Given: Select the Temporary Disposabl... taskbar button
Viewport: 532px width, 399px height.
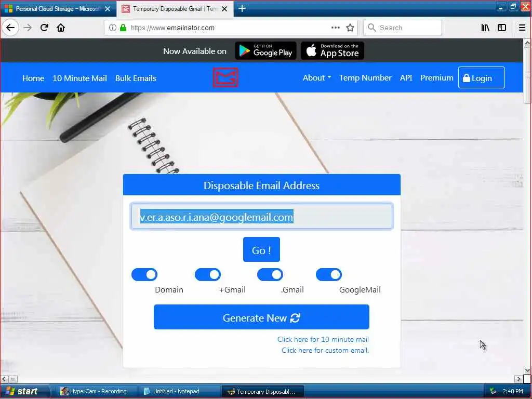Looking at the screenshot, I should 262,392.
